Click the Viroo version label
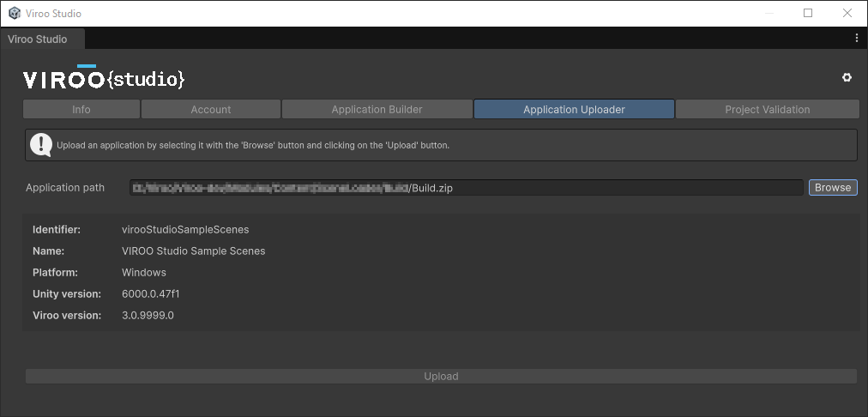The height and width of the screenshot is (417, 868). (67, 316)
